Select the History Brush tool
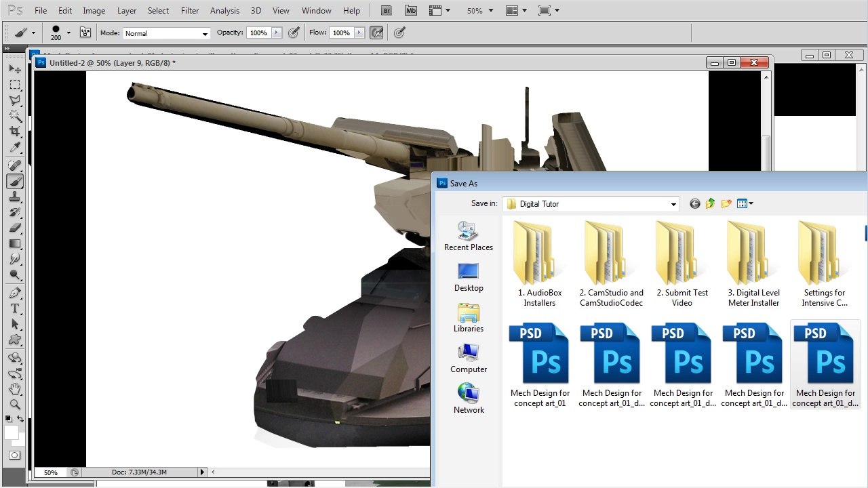868x488 pixels. point(14,212)
